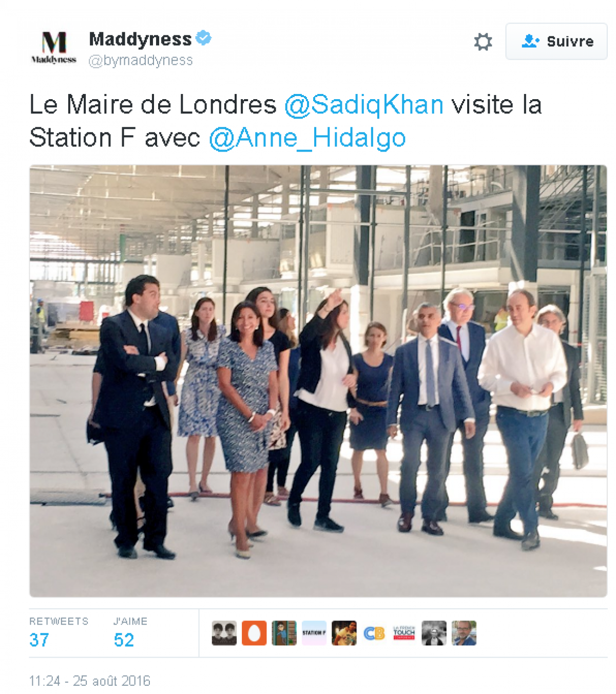
Task: Click the @bymaddyness handle
Action: coord(141,61)
